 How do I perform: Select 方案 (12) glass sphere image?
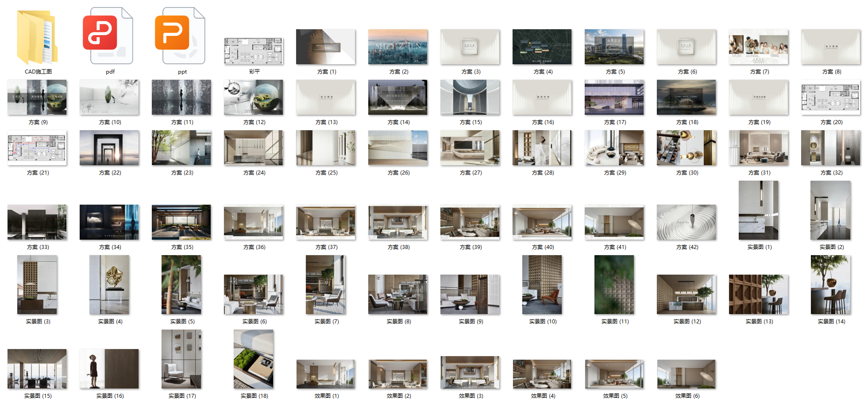click(254, 97)
